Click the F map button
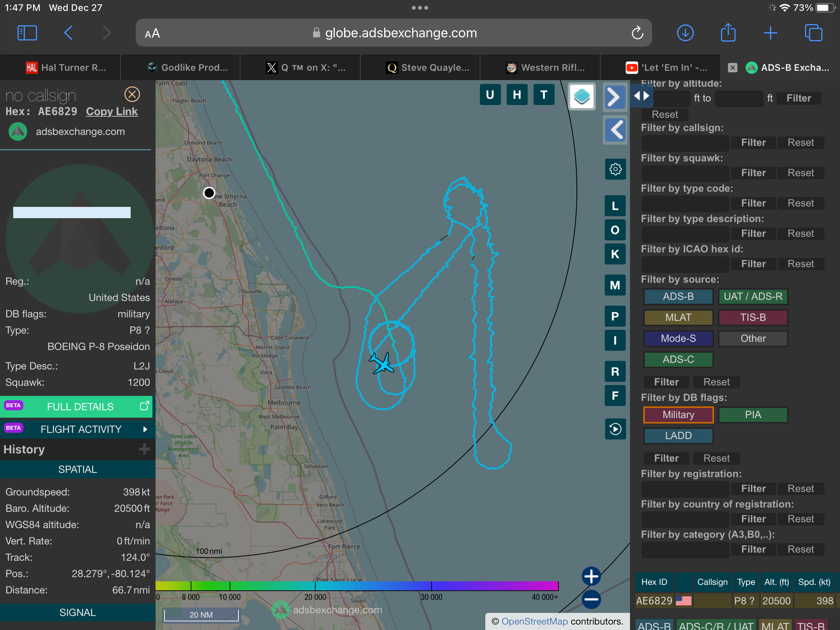840x630 pixels. click(x=615, y=395)
